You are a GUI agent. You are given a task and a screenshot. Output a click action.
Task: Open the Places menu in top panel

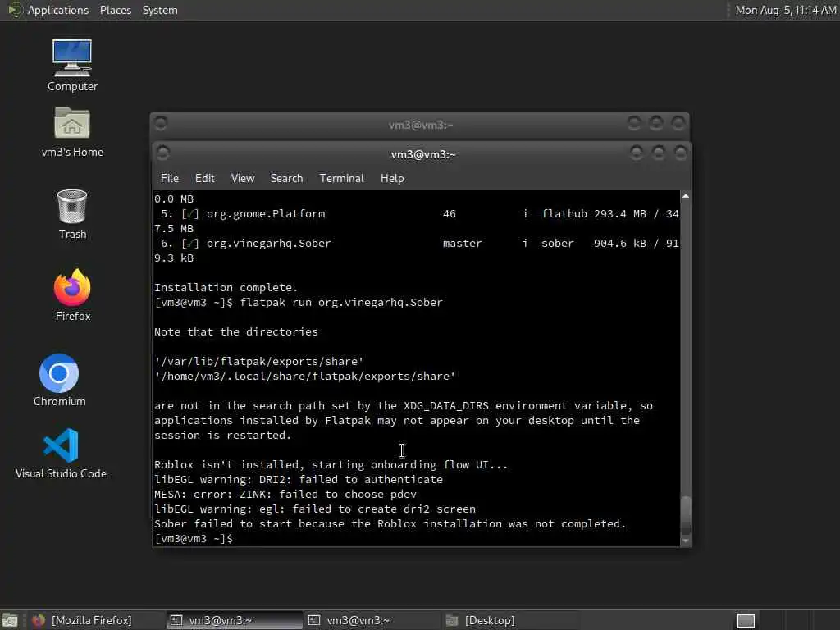click(115, 10)
